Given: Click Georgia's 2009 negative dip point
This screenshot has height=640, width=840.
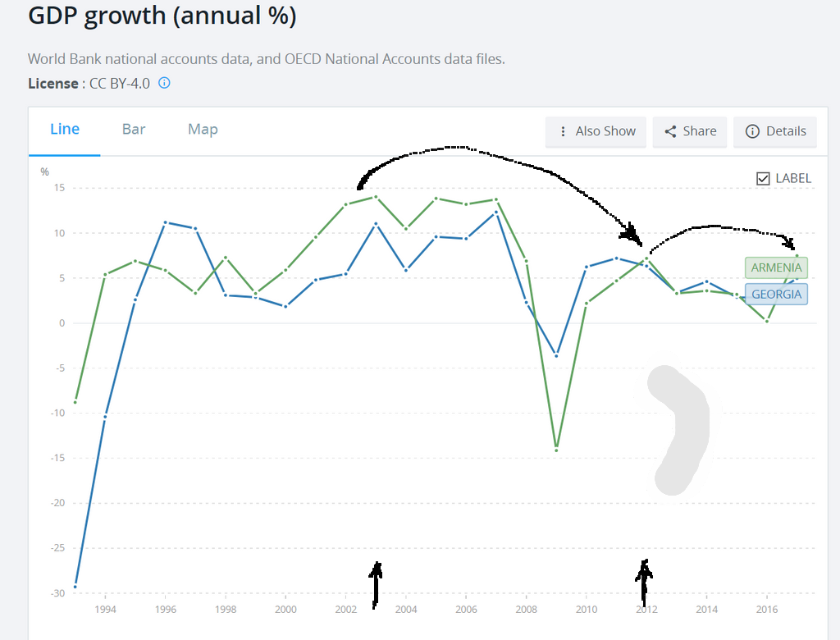Looking at the screenshot, I should [x=556, y=355].
